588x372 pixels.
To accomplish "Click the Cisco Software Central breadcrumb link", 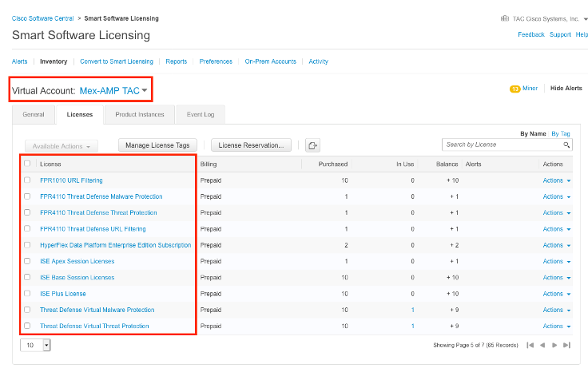I will 43,18.
